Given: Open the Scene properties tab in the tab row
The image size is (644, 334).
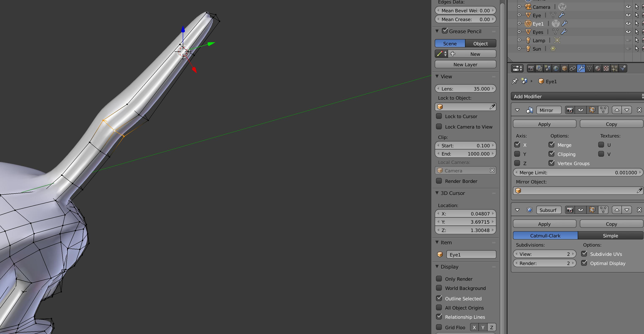Looking at the screenshot, I should click(x=547, y=68).
